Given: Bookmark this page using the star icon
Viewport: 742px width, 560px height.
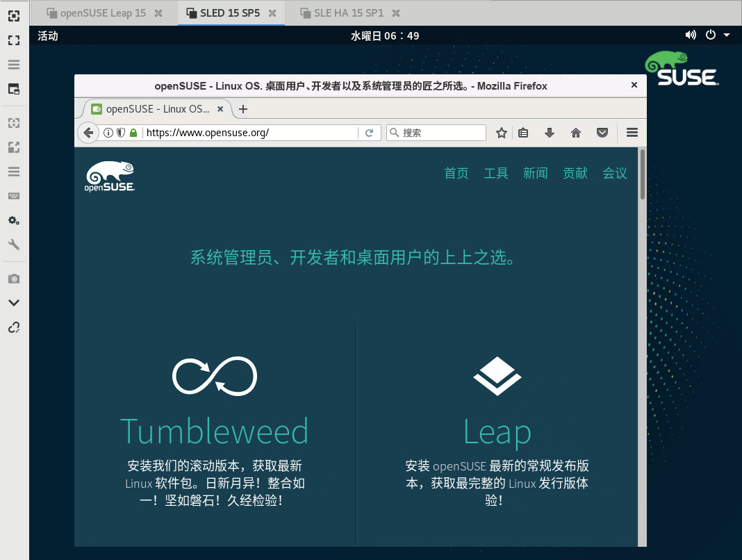Looking at the screenshot, I should click(502, 133).
